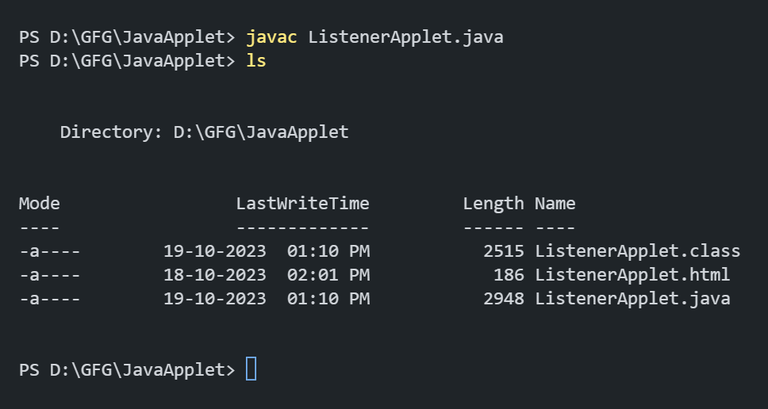Click the 2515 file length value
This screenshot has height=409, width=768.
pos(503,250)
